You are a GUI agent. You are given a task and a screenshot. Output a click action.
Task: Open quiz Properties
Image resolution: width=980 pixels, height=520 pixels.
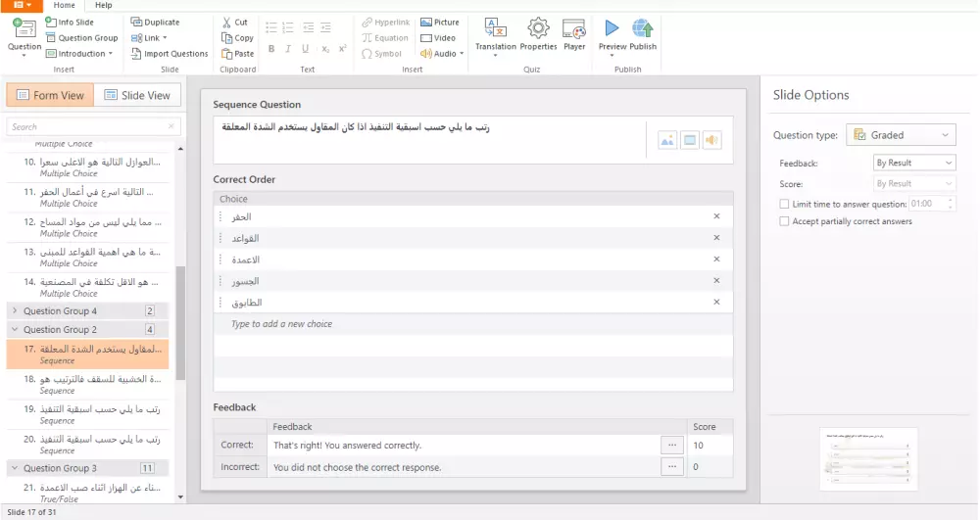[x=538, y=35]
